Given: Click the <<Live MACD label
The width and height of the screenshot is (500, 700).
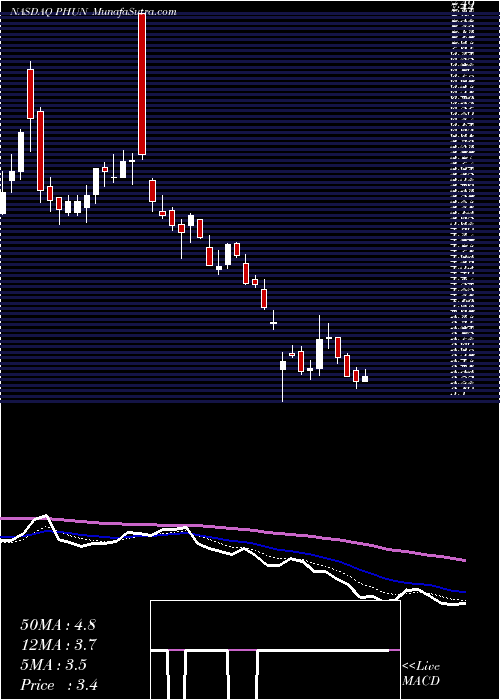Looking at the screenshot, I should tap(421, 674).
